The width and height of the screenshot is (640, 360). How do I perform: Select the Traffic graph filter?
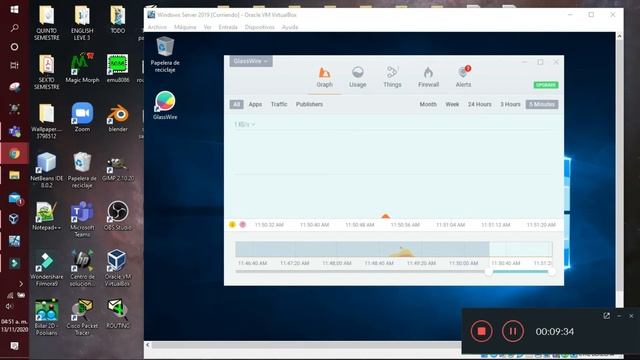279,104
